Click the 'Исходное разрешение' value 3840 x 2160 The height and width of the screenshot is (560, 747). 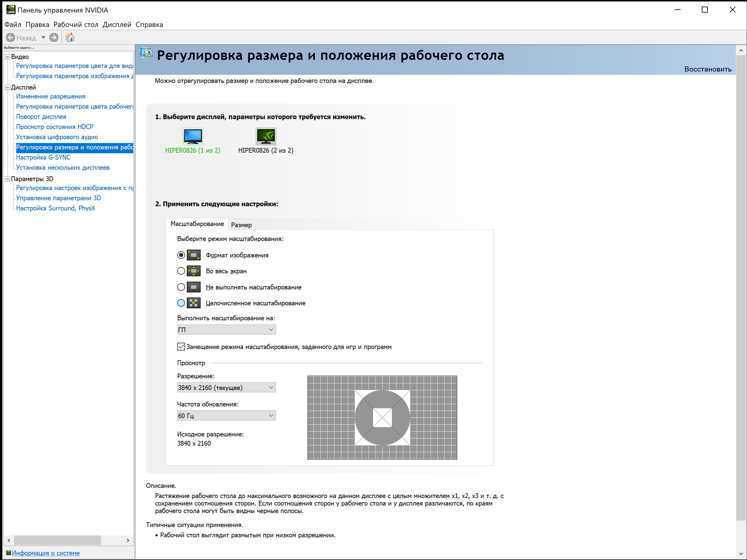coord(194,444)
